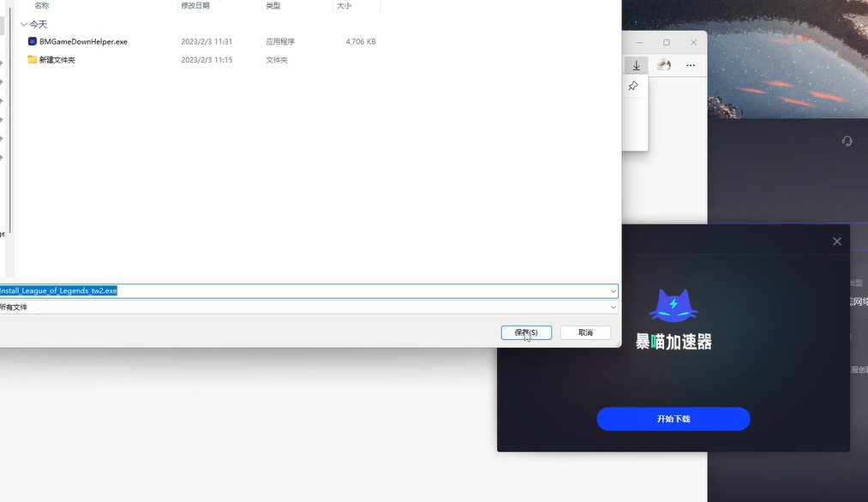Click the 文件夹 type cell

point(277,60)
